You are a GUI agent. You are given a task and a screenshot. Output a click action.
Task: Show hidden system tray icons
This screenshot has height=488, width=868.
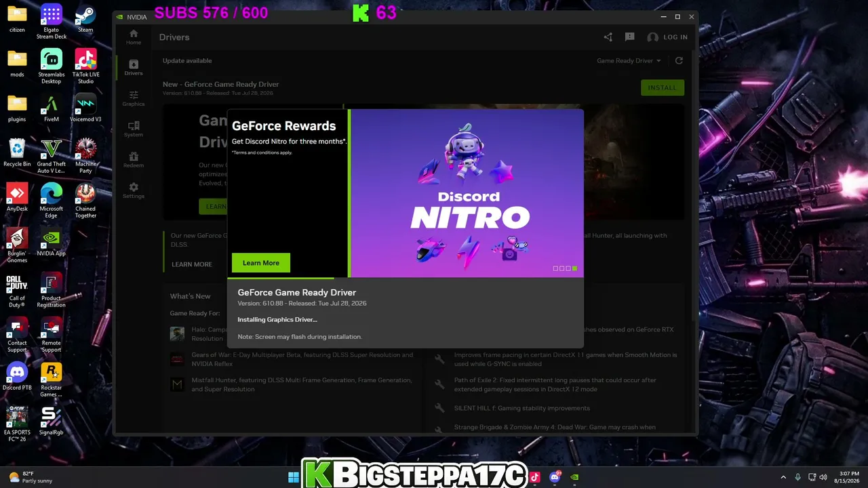pyautogui.click(x=783, y=477)
